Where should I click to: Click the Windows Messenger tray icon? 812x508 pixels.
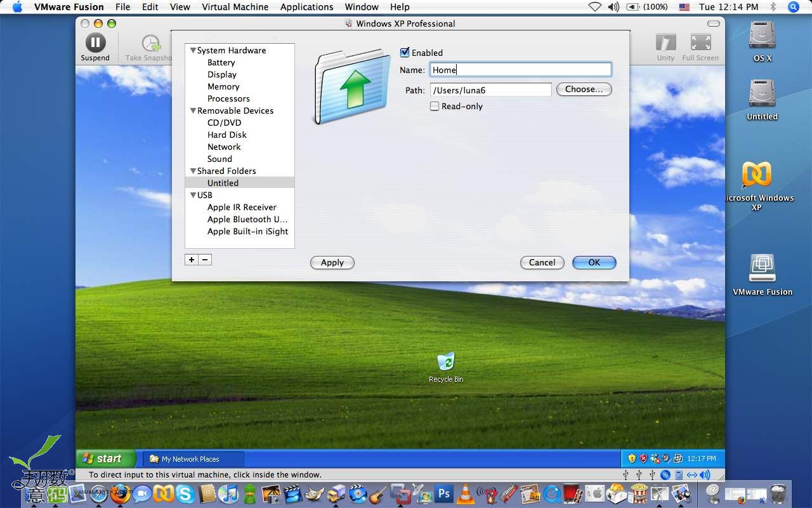[x=655, y=458]
